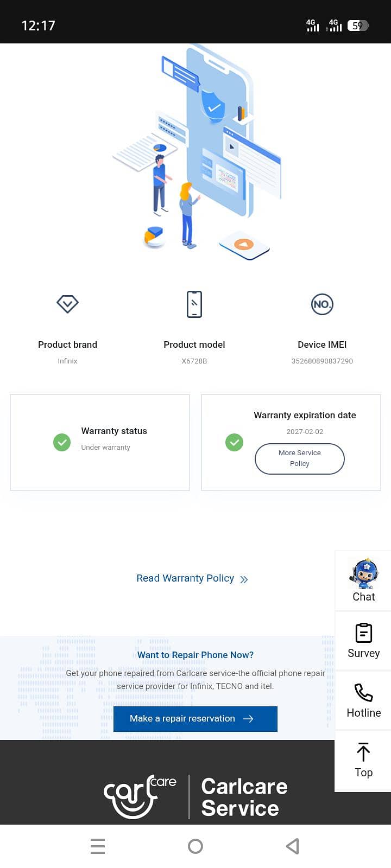
Task: Tap the Device IMEI 'NO.' icon
Action: point(322,304)
